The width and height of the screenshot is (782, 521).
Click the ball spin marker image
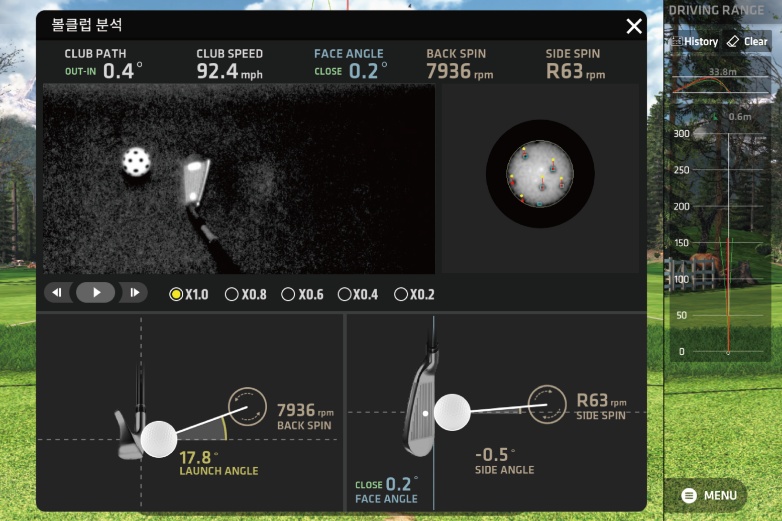pos(540,174)
